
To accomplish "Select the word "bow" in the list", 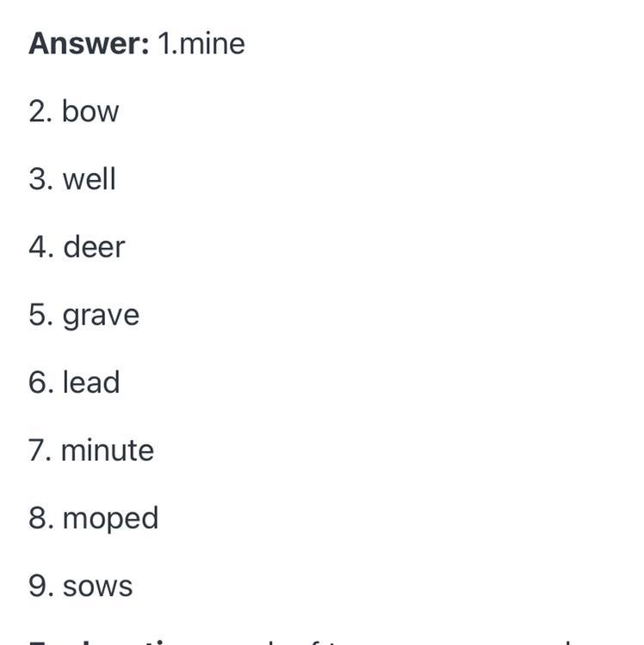I will [90, 112].
